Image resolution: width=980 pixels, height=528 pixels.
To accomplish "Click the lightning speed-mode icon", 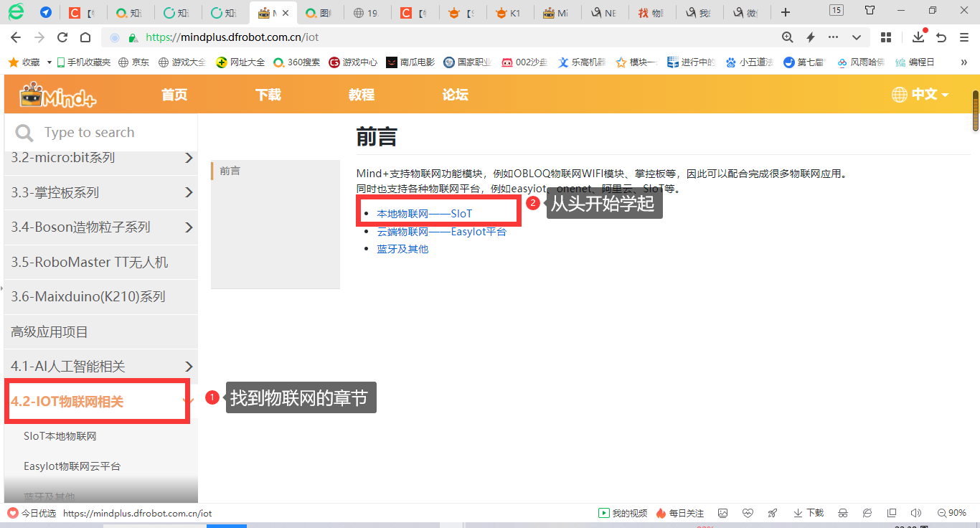I will pos(811,37).
